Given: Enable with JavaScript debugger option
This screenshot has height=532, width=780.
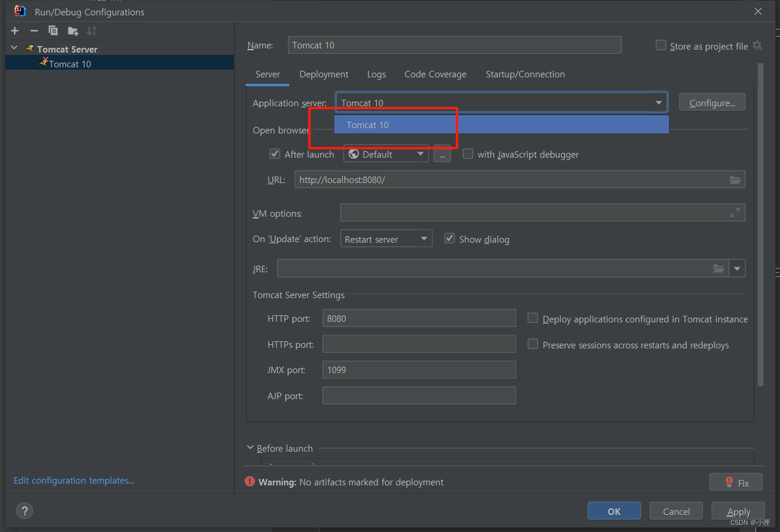Looking at the screenshot, I should (468, 154).
